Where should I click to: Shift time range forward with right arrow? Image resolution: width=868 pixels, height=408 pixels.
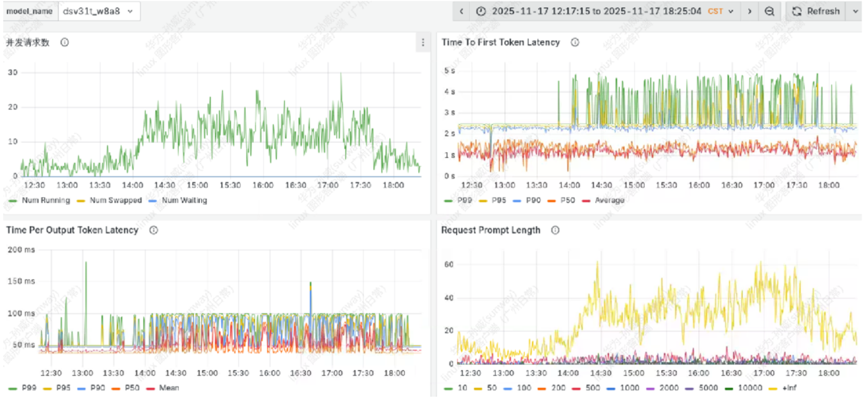pyautogui.click(x=749, y=11)
